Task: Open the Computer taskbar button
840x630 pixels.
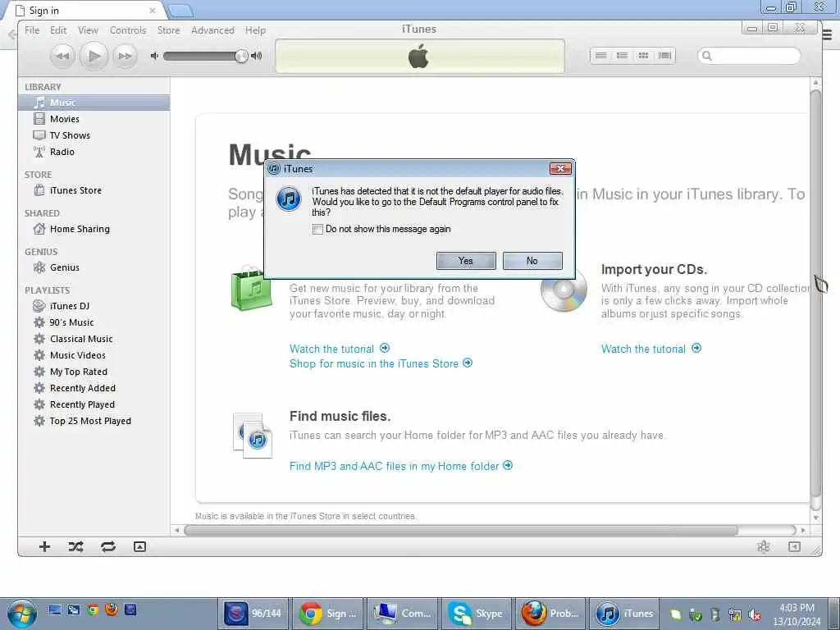Action: point(402,614)
